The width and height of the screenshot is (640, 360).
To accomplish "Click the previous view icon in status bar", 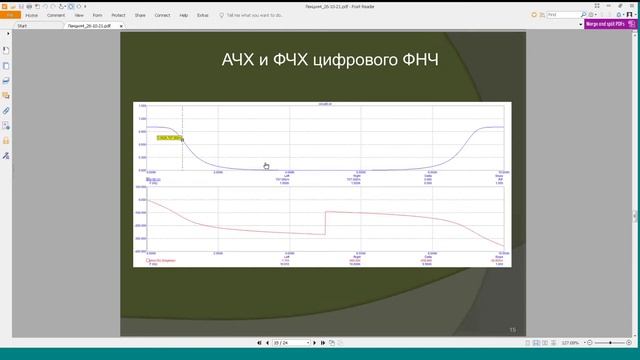I will pos(332,343).
